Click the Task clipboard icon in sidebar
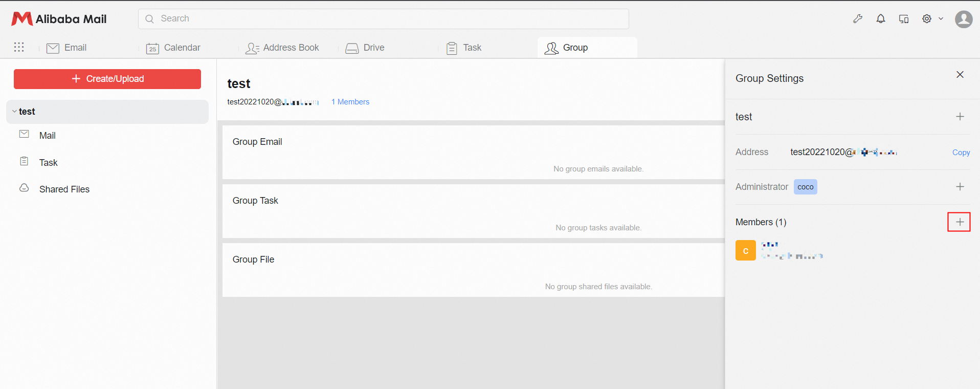The width and height of the screenshot is (980, 389). pyautogui.click(x=24, y=161)
